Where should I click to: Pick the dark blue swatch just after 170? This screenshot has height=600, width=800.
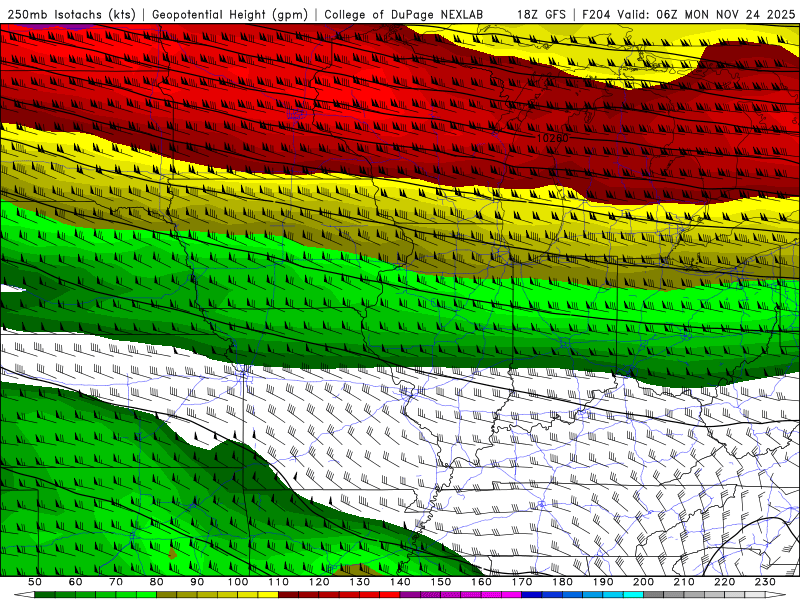[x=532, y=594]
